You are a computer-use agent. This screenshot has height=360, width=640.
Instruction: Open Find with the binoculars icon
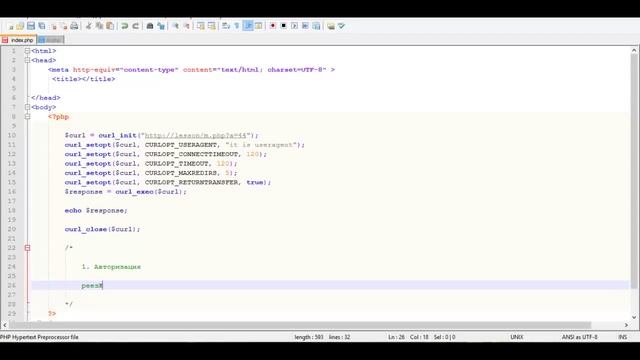[x=150, y=26]
